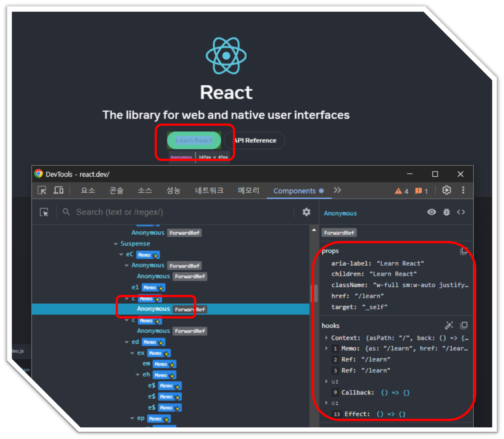Select the em Memo tree row
Image resolution: width=504 pixels, height=439 pixels.
click(x=170, y=364)
